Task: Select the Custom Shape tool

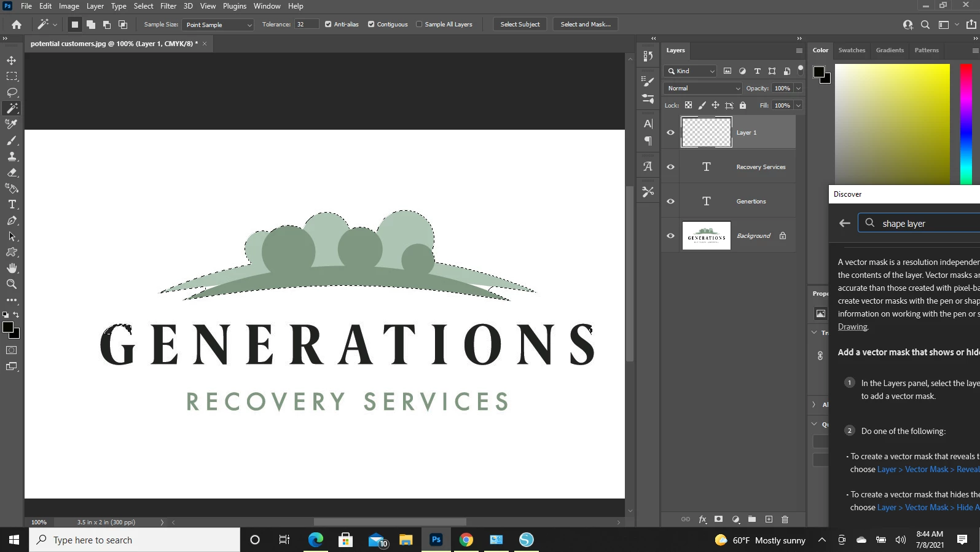Action: (12, 252)
